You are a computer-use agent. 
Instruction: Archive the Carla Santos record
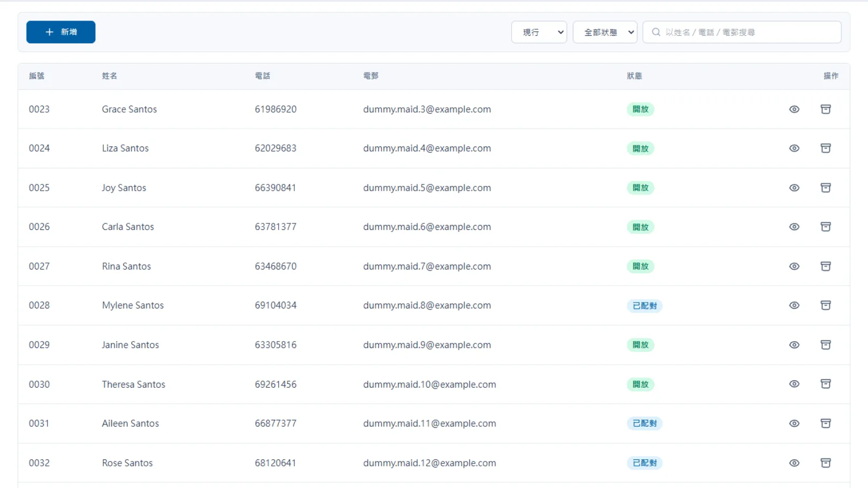coord(826,227)
